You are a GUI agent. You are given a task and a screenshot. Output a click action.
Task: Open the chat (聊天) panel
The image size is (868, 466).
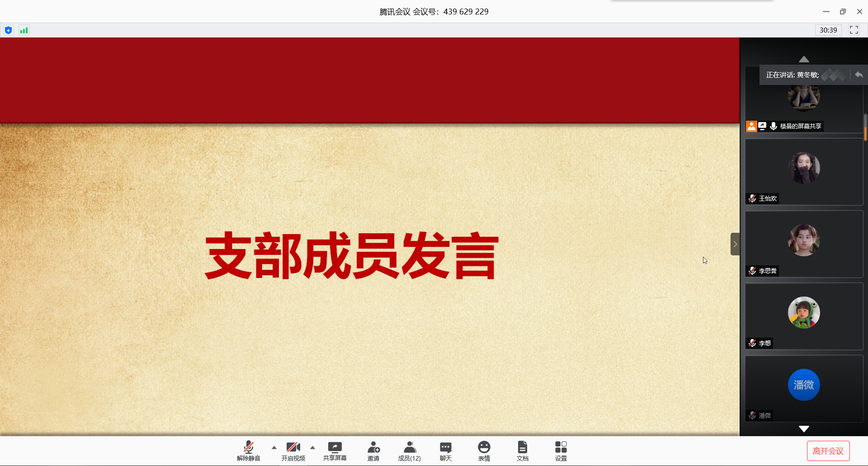(x=445, y=451)
